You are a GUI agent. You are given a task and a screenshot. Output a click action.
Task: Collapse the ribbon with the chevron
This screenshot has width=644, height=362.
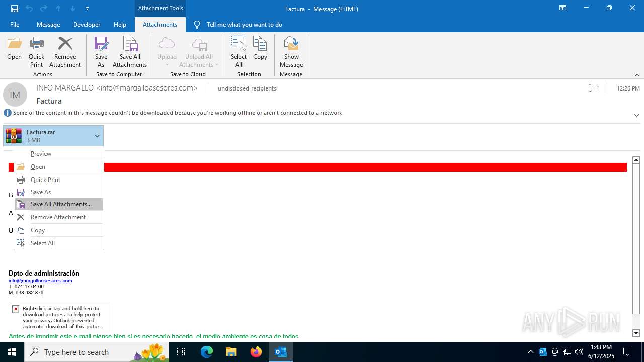pos(637,75)
